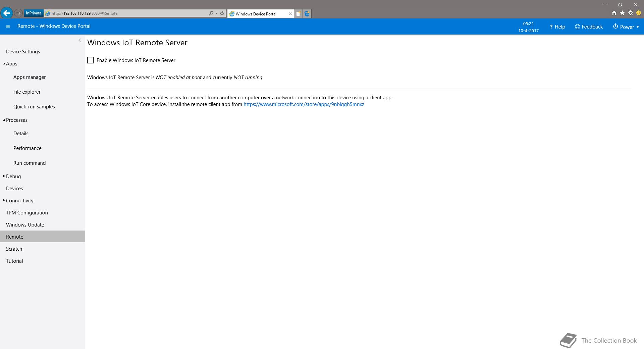The width and height of the screenshot is (644, 349).
Task: Open a new tab button
Action: click(298, 14)
